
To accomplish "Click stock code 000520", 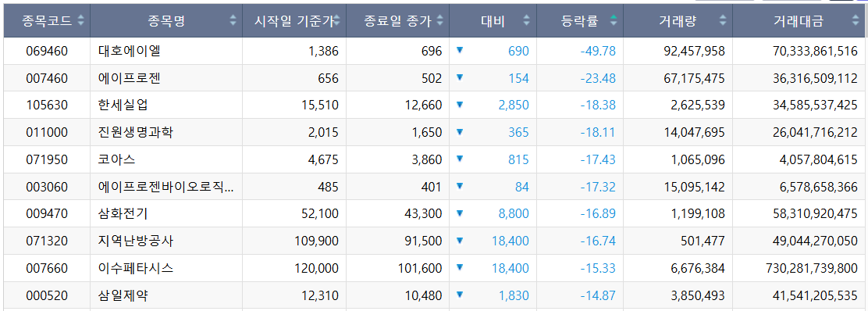I will (x=47, y=296).
